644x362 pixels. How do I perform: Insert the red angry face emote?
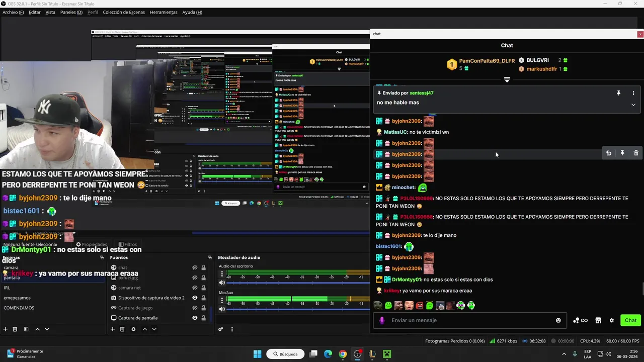click(x=420, y=305)
